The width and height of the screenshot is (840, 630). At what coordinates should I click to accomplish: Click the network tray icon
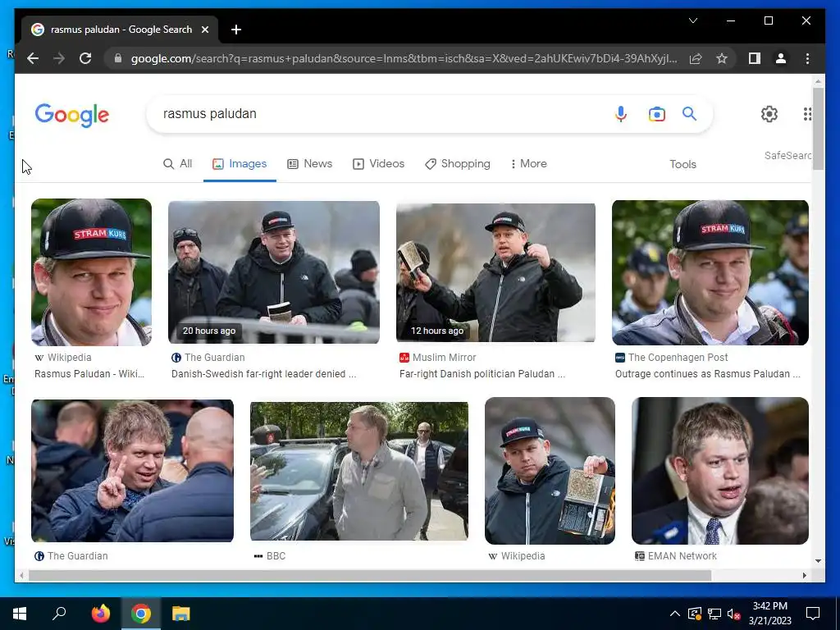point(714,614)
